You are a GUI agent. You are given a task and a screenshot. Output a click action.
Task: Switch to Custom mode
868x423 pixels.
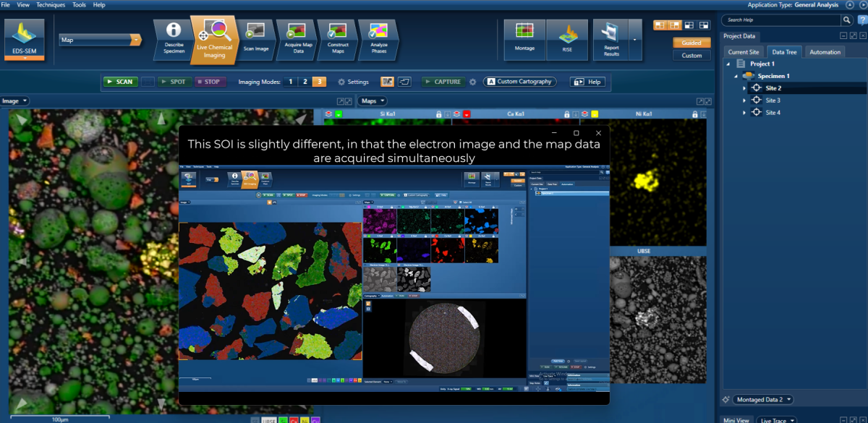click(x=691, y=55)
